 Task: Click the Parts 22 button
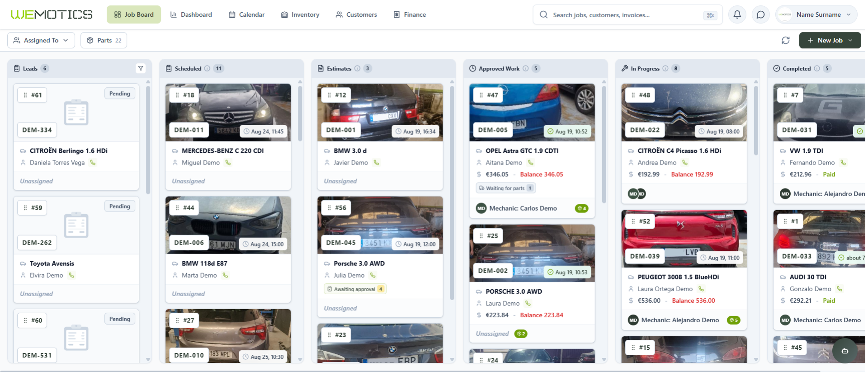(x=104, y=40)
